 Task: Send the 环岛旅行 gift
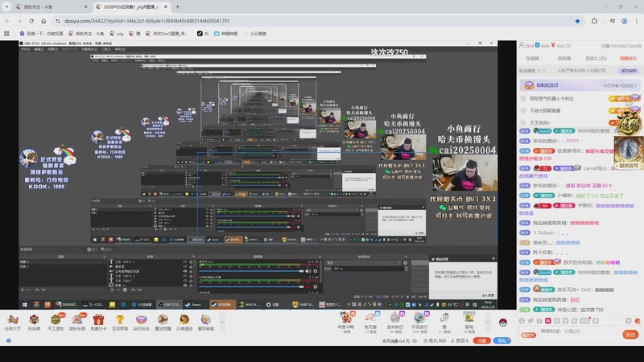(419, 322)
